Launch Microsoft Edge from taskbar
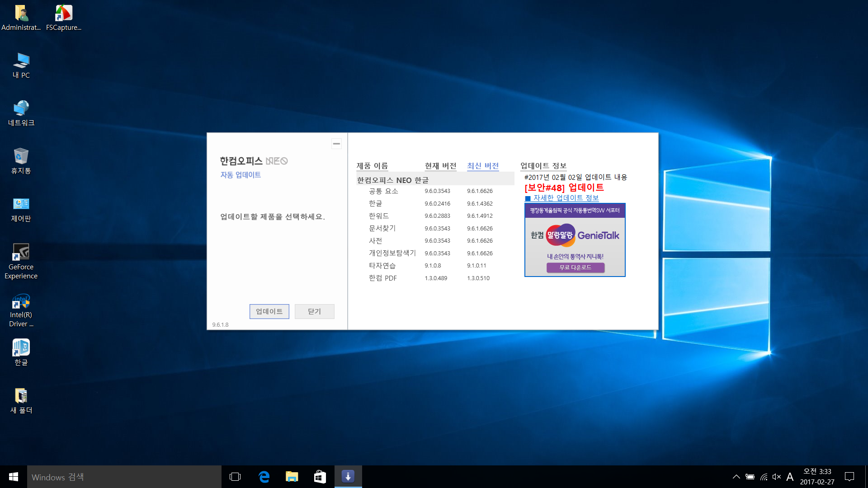 tap(264, 477)
